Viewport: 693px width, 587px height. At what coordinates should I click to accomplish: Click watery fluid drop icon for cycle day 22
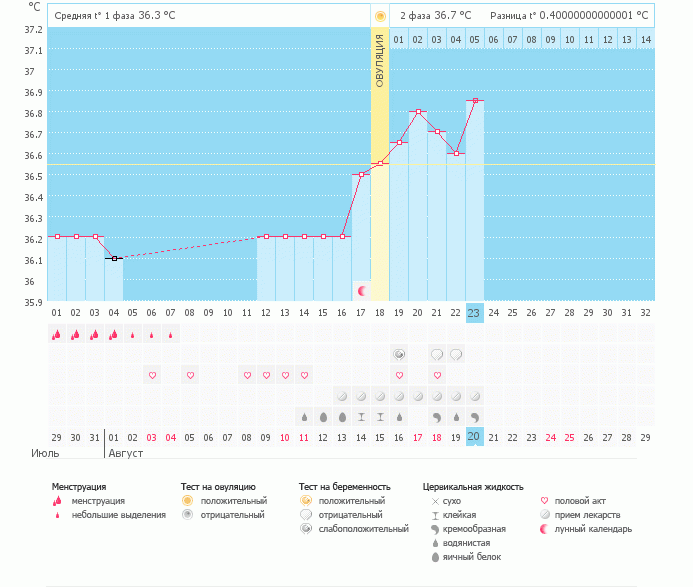456,417
